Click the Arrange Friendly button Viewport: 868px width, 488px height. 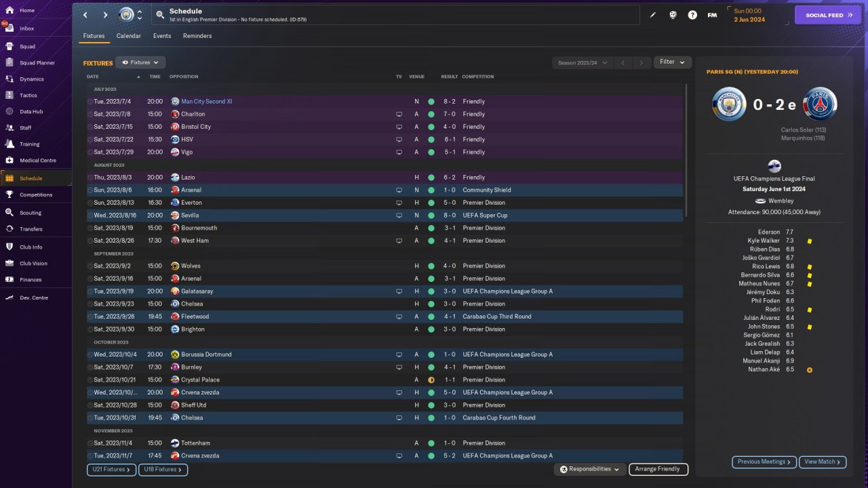pos(658,469)
